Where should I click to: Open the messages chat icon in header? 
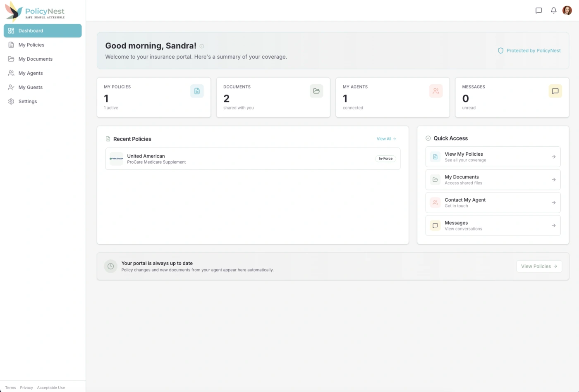point(538,11)
